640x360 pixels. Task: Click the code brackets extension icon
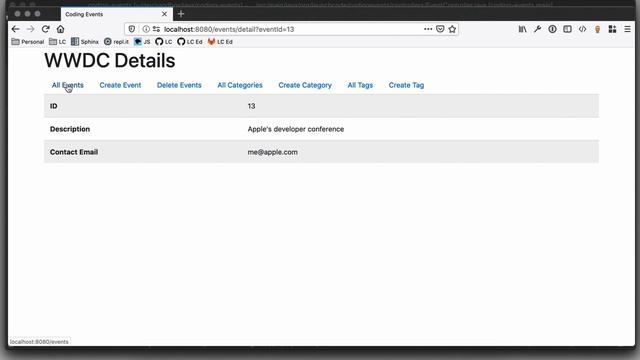(582, 29)
